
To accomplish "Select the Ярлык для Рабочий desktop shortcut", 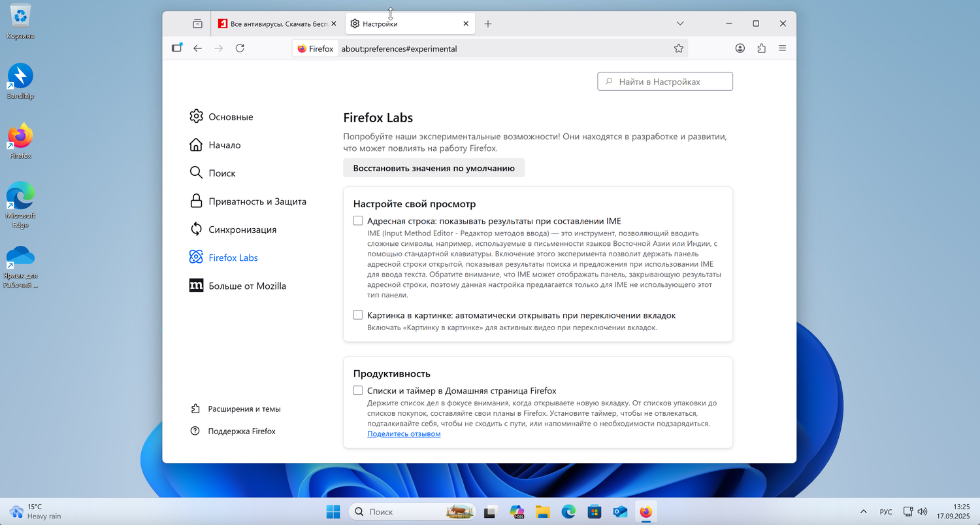I will tap(20, 267).
